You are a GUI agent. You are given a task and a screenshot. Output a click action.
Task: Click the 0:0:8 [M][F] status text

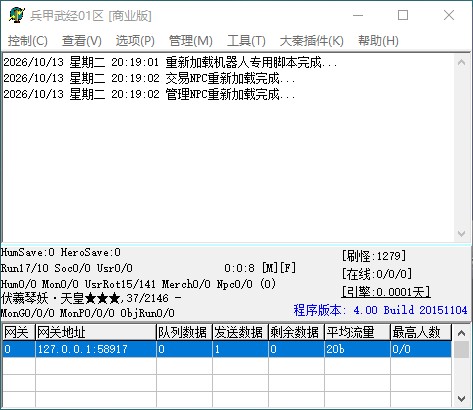click(x=260, y=268)
